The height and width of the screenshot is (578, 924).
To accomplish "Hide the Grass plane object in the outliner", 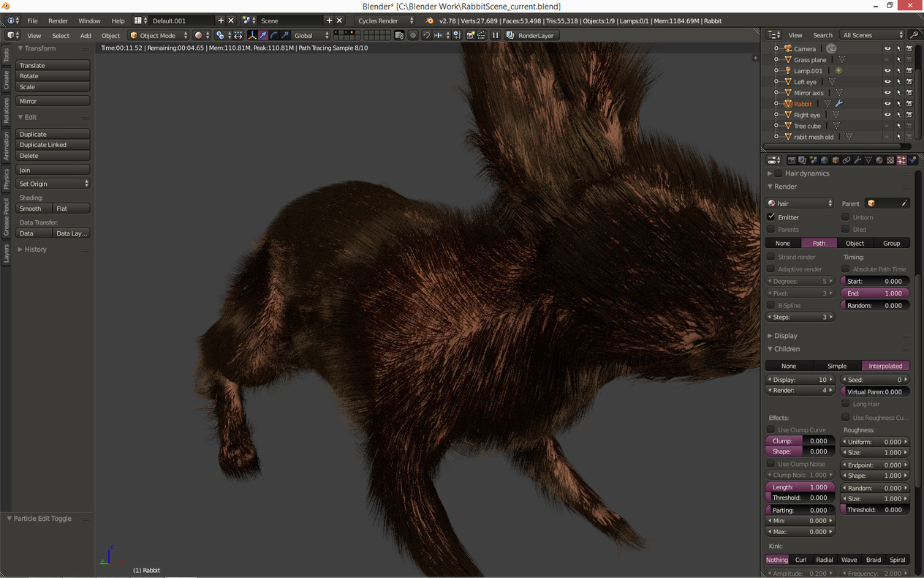I will pos(887,59).
